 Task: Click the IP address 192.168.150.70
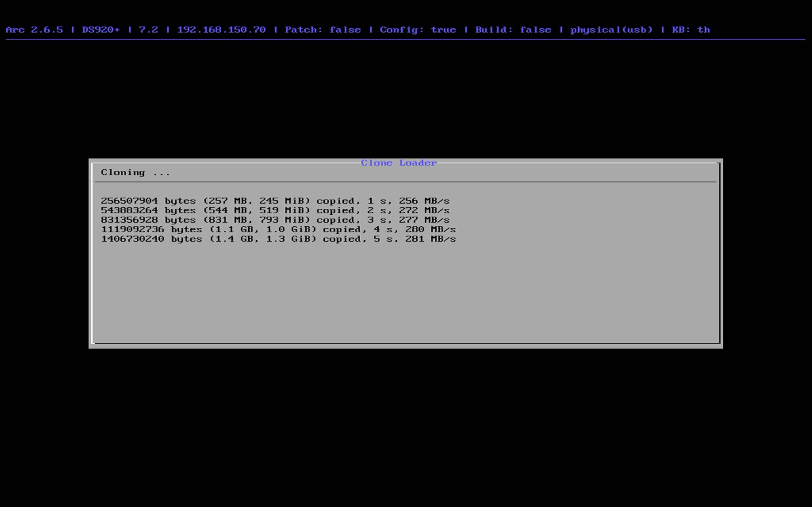pyautogui.click(x=222, y=30)
